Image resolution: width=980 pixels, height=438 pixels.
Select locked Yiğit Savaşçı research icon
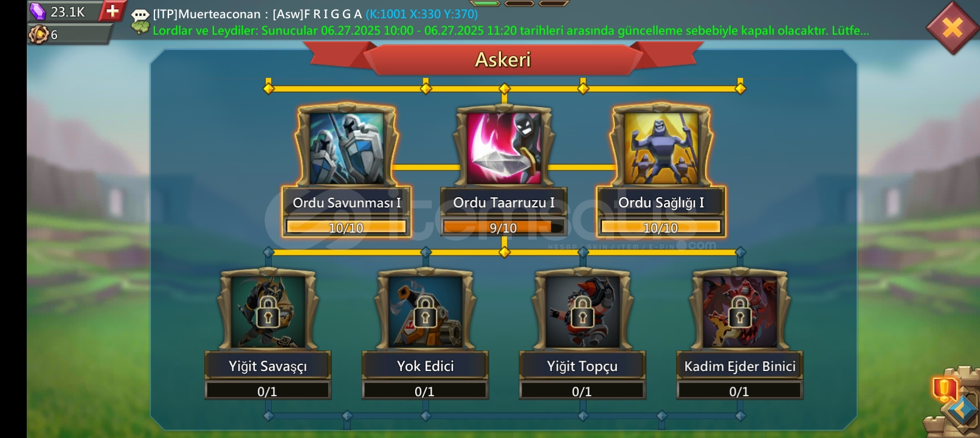pos(268,311)
